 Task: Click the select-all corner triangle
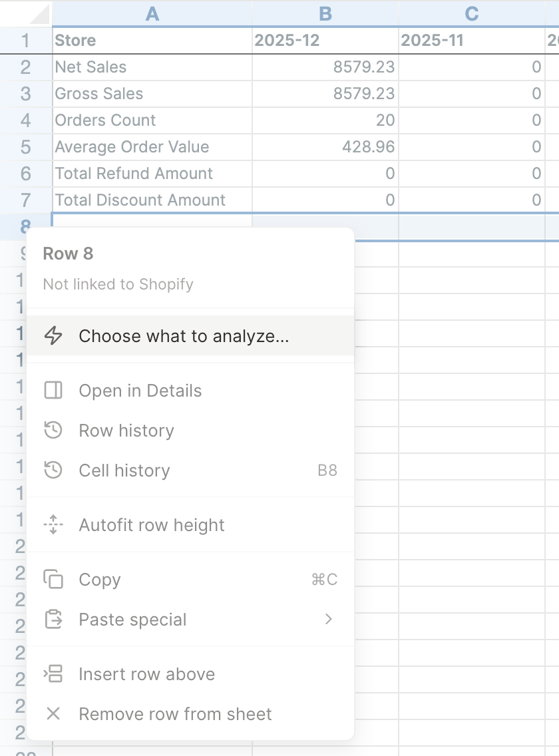pyautogui.click(x=39, y=14)
